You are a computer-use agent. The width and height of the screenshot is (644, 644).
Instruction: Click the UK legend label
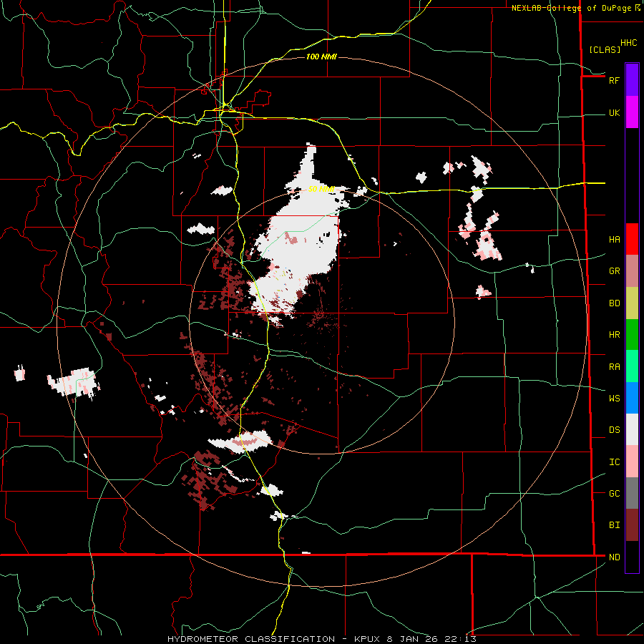(614, 112)
